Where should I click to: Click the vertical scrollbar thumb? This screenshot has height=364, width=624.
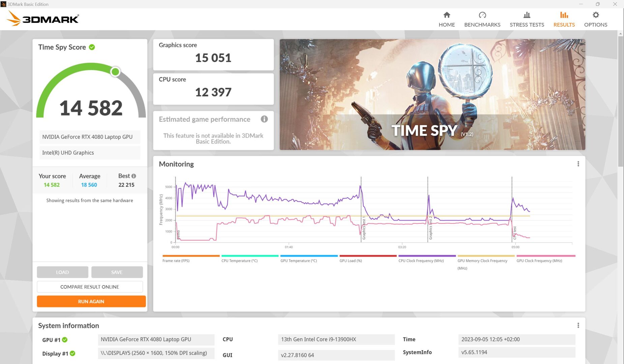point(621,101)
